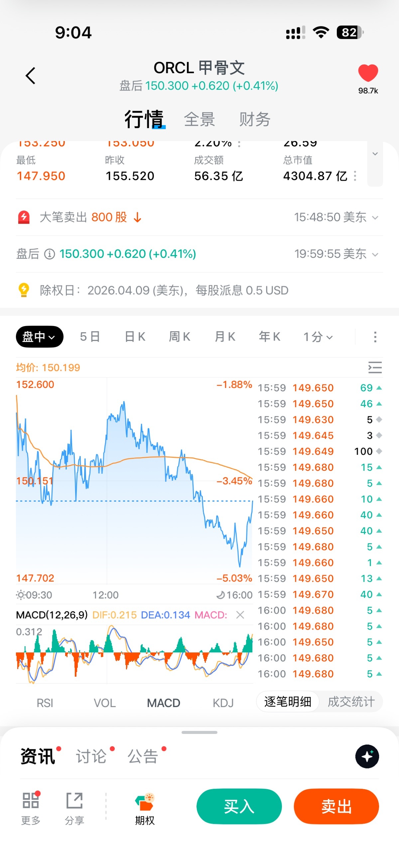The width and height of the screenshot is (399, 868).
Task: Open the AI assistant sparkle icon
Action: 367,756
